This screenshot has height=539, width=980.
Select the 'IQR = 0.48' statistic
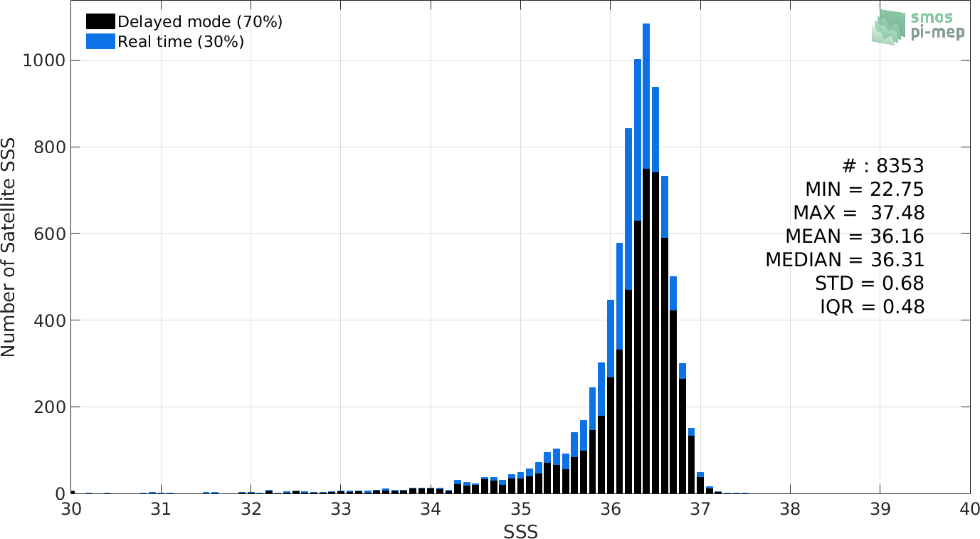[x=872, y=307]
